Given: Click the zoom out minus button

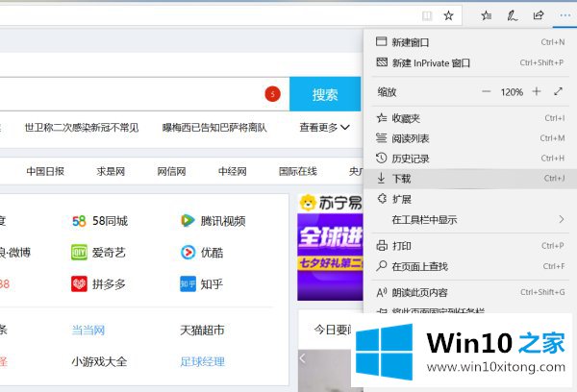Looking at the screenshot, I should 486,91.
